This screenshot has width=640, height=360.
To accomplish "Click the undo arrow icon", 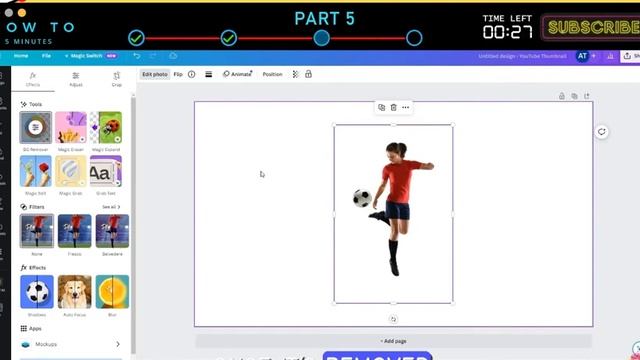I will tap(137, 56).
